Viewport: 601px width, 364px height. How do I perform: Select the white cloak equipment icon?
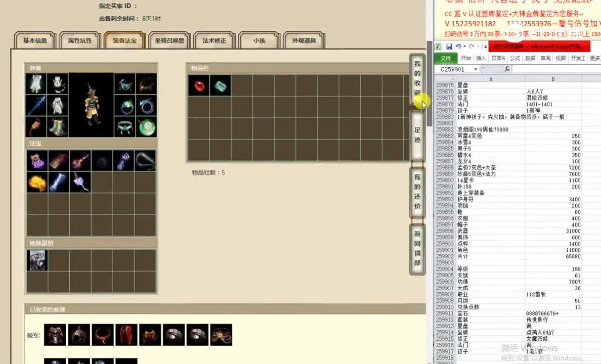click(x=36, y=84)
